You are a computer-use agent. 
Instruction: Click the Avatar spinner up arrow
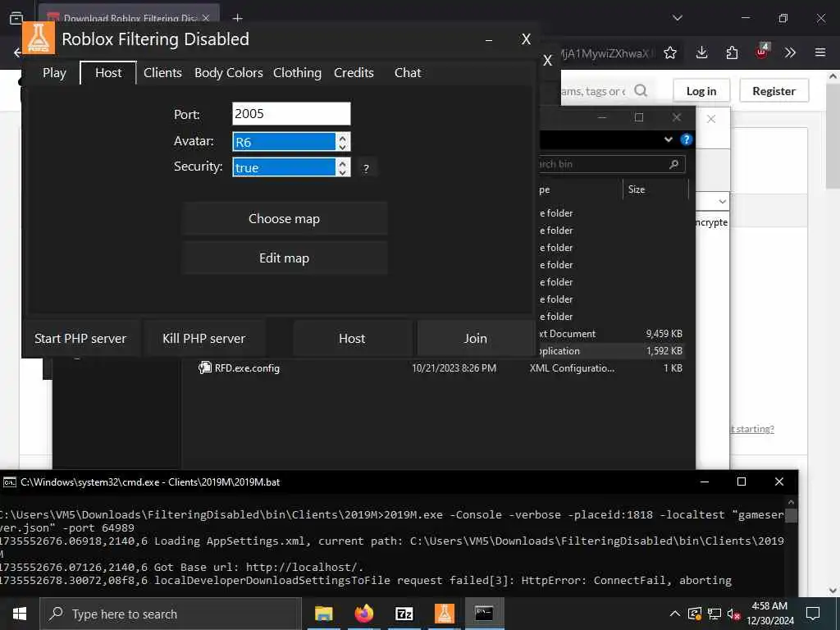coord(342,137)
